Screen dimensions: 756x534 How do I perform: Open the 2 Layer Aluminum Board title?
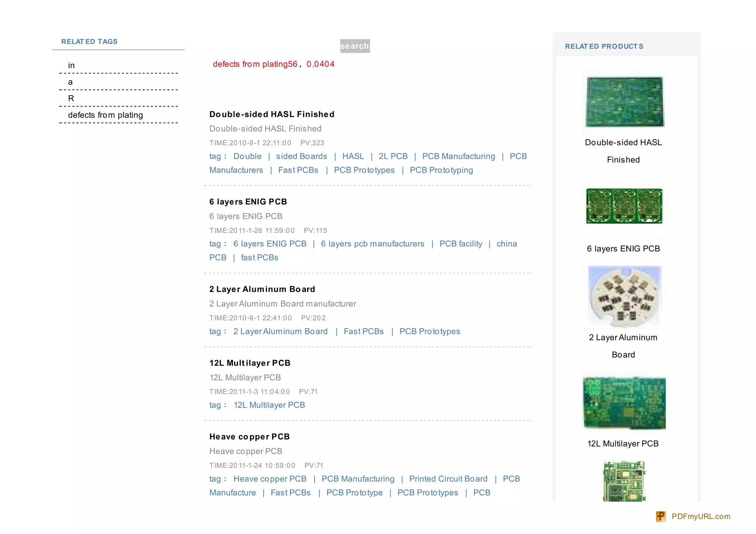(262, 289)
